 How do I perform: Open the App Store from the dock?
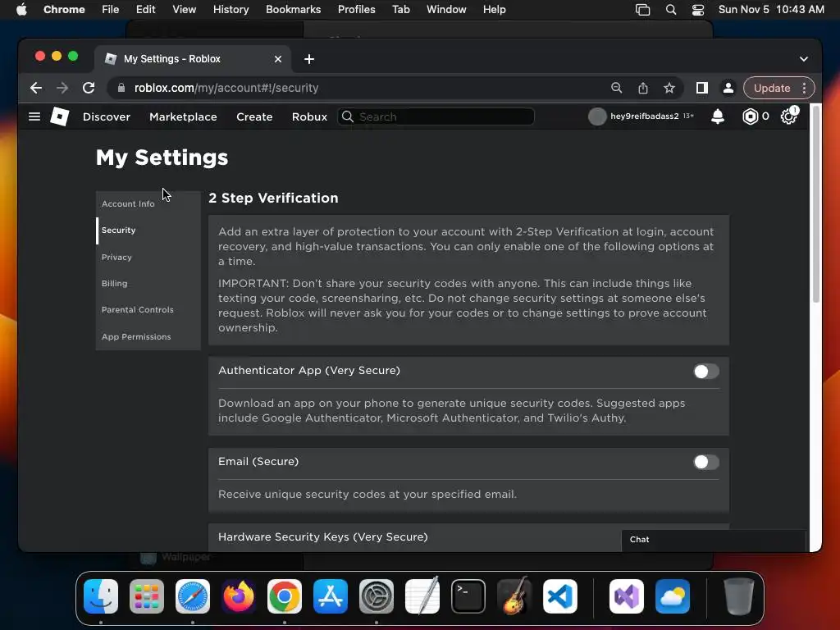coord(331,596)
